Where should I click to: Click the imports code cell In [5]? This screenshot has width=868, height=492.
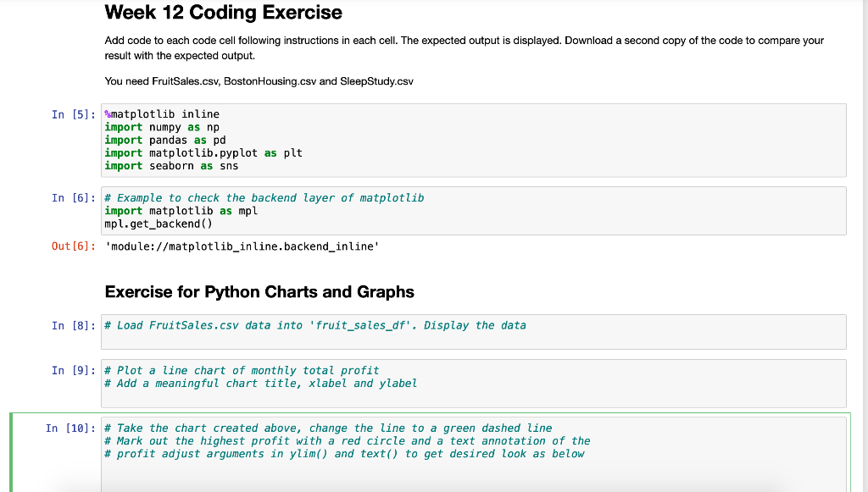(x=473, y=141)
